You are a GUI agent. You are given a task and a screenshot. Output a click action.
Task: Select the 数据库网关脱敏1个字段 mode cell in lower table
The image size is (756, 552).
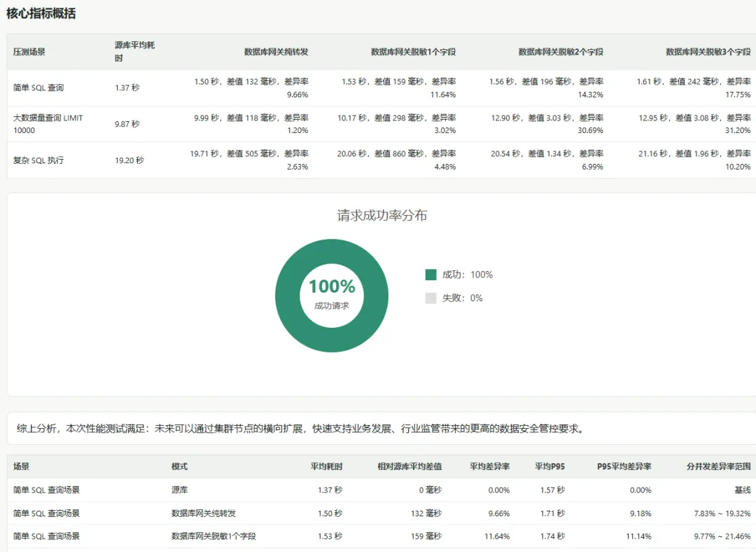point(213,536)
